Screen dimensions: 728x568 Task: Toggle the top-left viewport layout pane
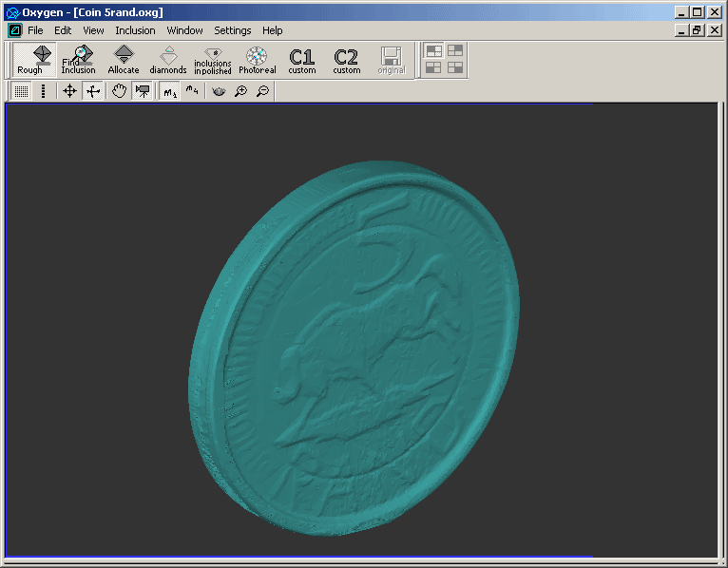coord(434,50)
